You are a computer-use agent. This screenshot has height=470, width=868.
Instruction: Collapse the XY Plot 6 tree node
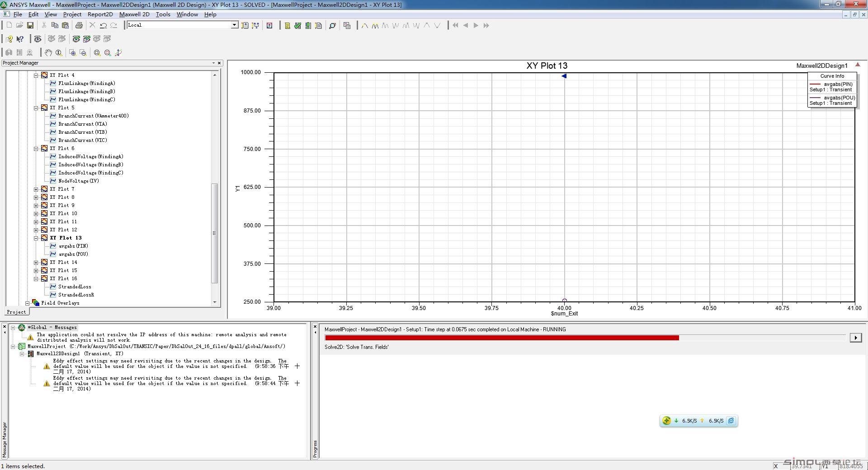tap(36, 149)
